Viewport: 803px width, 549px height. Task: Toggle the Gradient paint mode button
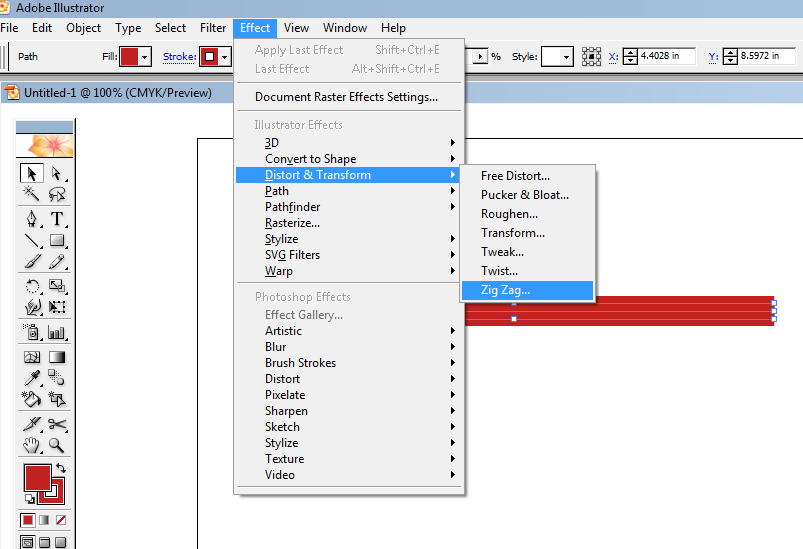tap(44, 520)
